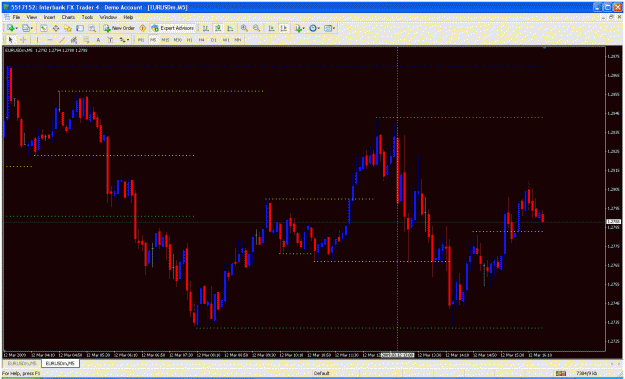Open chart window system menu icon left of File
This screenshot has width=625, height=379.
pyautogui.click(x=7, y=17)
